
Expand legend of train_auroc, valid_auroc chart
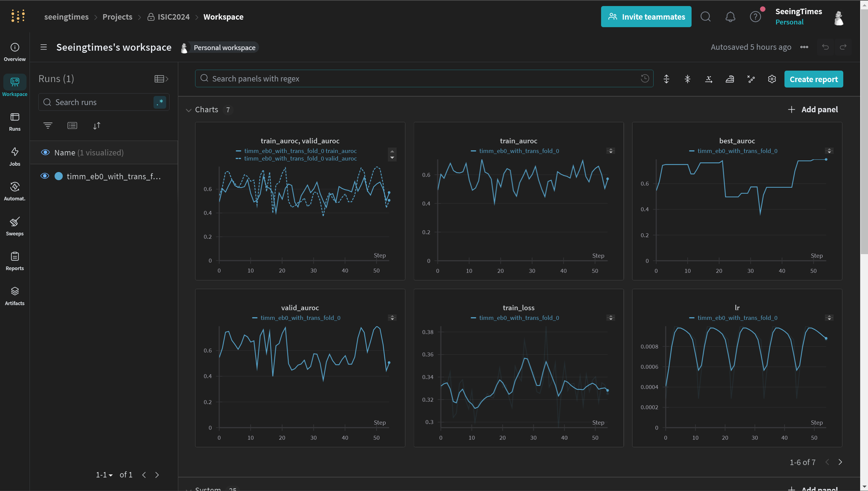392,155
